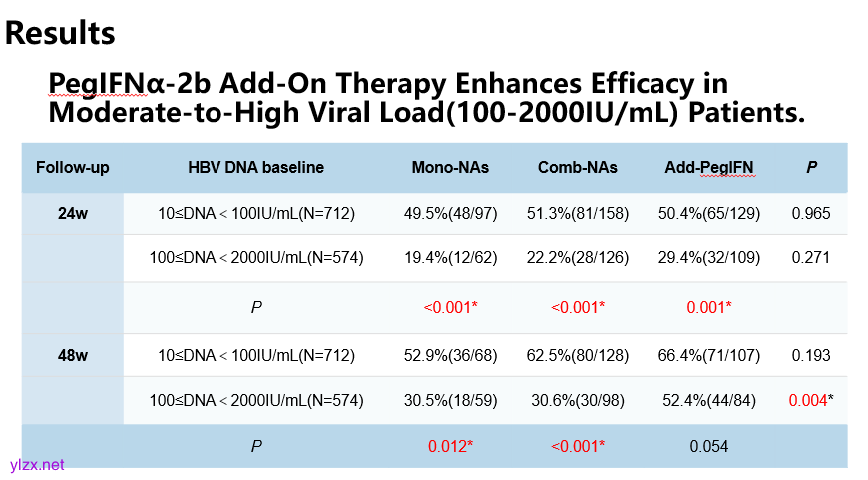The width and height of the screenshot is (868, 480).
Task: Click the Add-PegIFN column header
Action: pos(709,168)
